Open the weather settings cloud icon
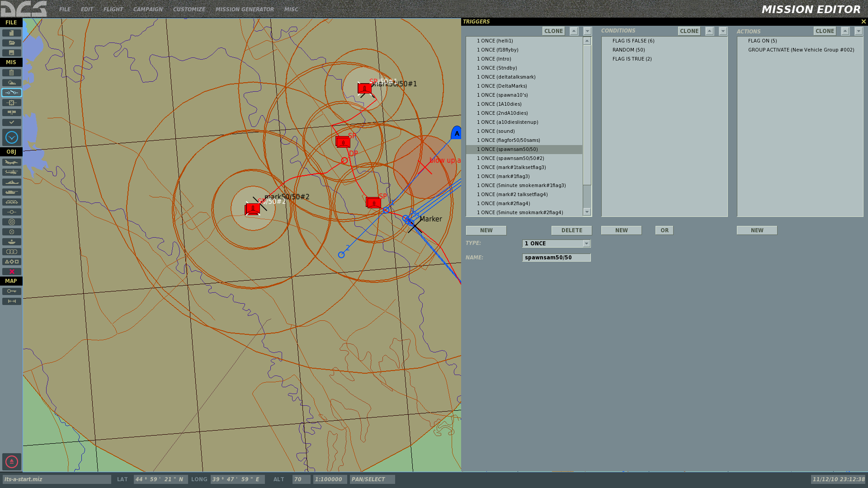Viewport: 868px width, 488px height. 12,83
